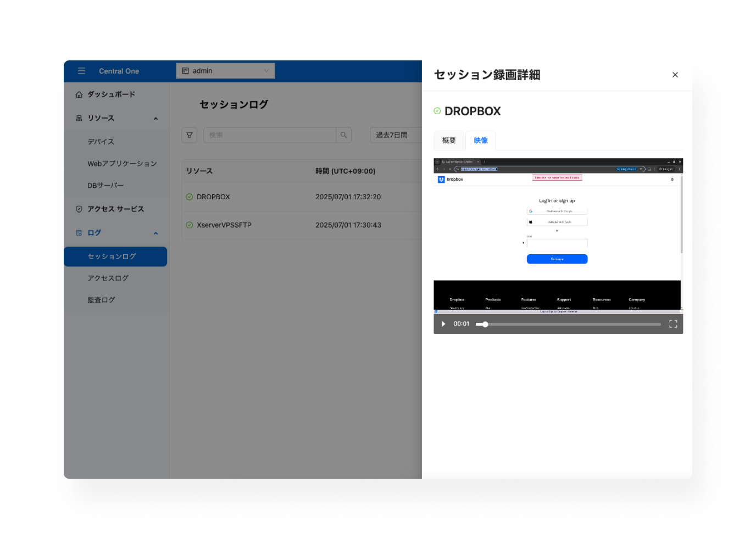Viewport: 756px width, 549px height.
Task: Open the アクセスログ page
Action: (108, 278)
